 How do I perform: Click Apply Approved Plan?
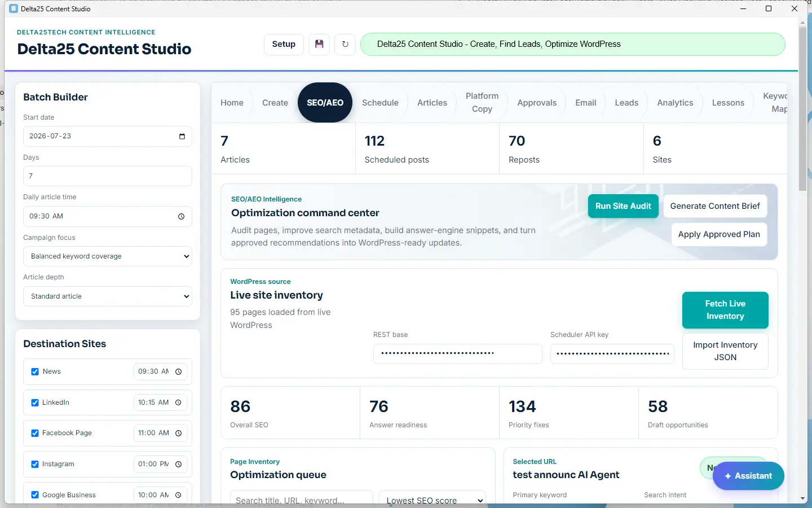click(x=719, y=234)
